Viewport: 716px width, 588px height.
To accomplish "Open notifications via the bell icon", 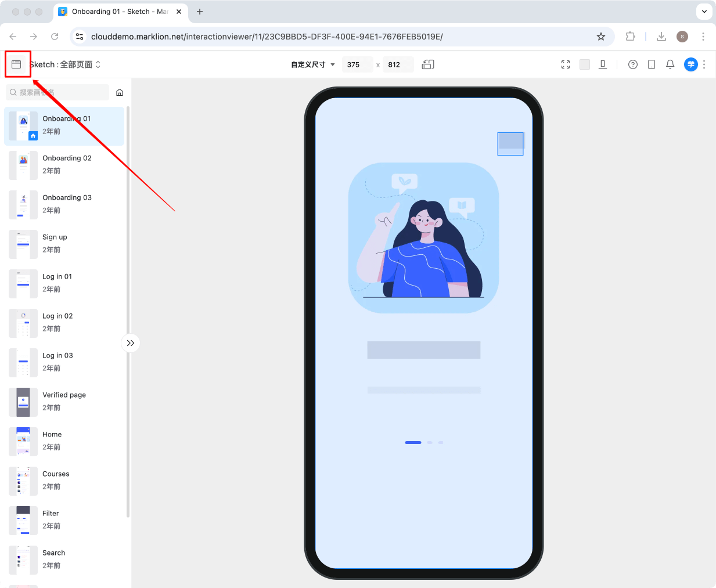I will (670, 64).
